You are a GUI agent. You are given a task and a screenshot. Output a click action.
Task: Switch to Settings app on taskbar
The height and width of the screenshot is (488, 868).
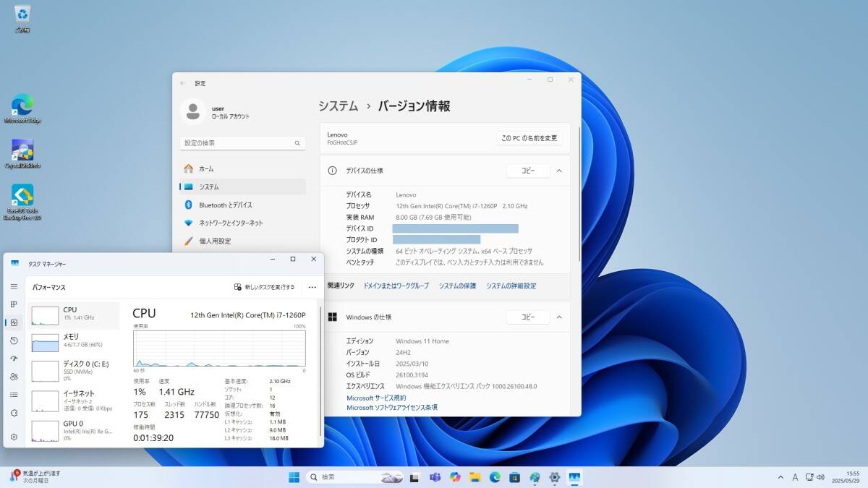(x=555, y=477)
